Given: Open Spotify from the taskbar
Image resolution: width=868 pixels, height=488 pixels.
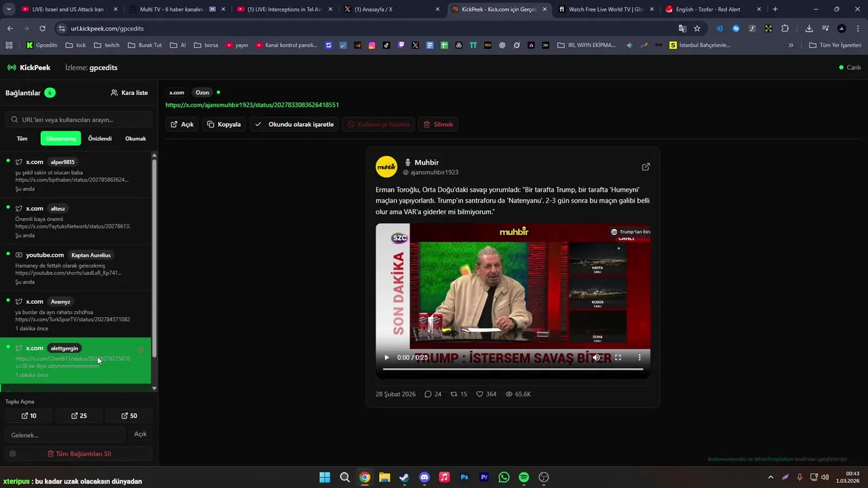Looking at the screenshot, I should pos(524,477).
